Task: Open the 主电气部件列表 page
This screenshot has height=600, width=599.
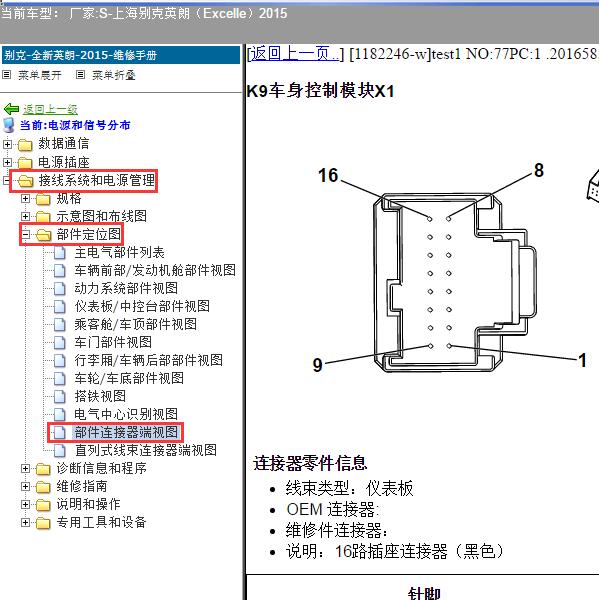Action: [x=119, y=253]
